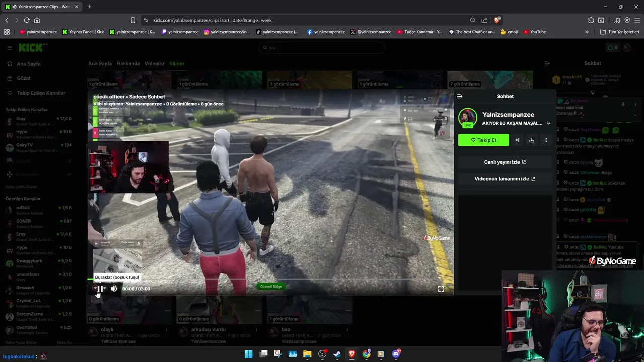Open options menu of the olaylı clip
This screenshot has width=644, height=362.
(x=166, y=330)
